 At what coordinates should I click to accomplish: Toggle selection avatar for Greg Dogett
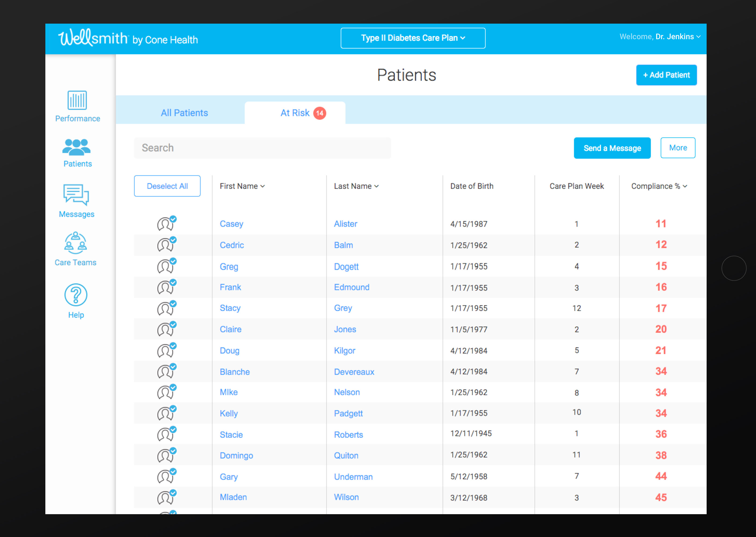(167, 266)
